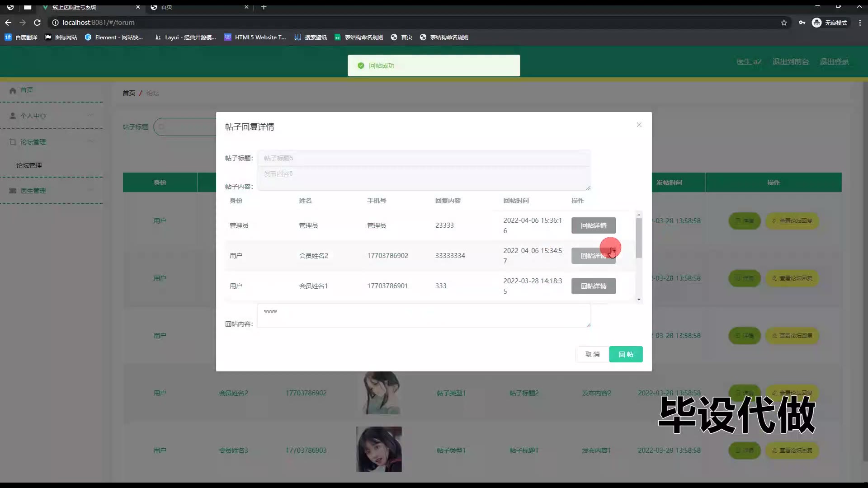Open new browser tab plus icon
This screenshot has width=868, height=488.
click(264, 7)
